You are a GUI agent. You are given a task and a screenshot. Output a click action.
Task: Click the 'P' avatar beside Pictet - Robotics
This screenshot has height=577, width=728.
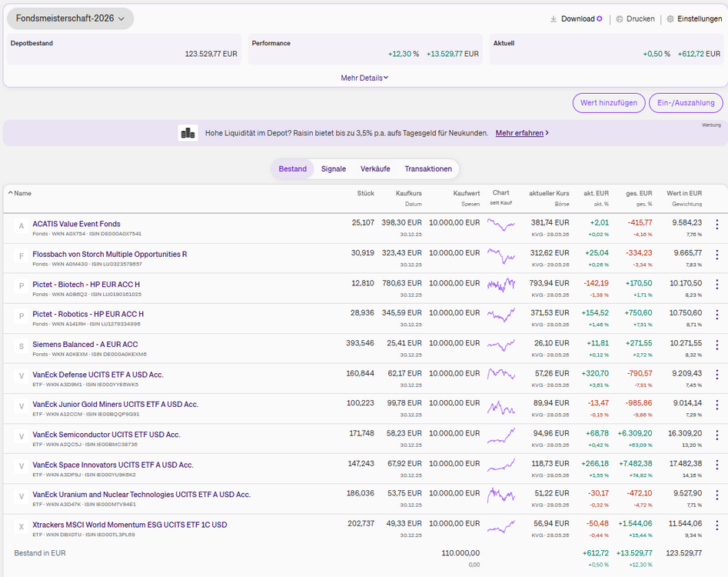[21, 316]
